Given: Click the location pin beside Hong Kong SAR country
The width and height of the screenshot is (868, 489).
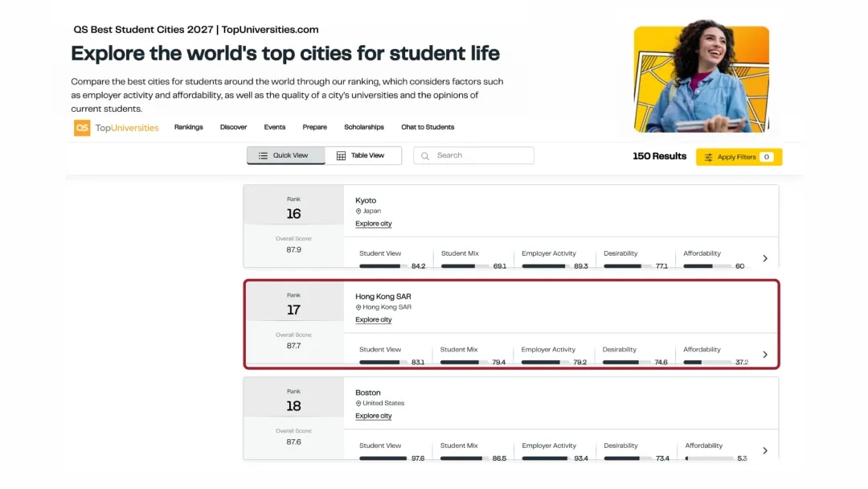Looking at the screenshot, I should click(x=358, y=307).
